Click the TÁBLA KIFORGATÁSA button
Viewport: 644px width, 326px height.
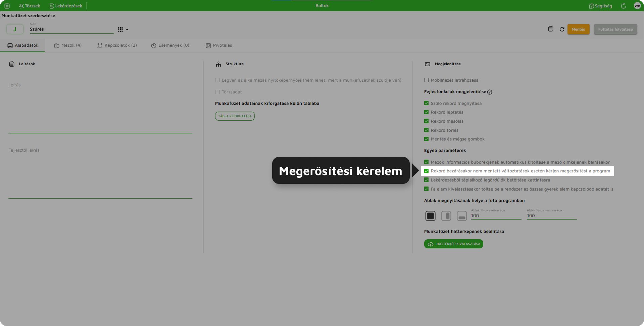tap(235, 116)
